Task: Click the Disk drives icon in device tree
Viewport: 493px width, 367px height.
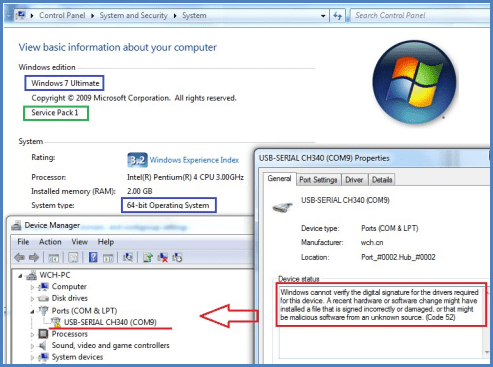Action: click(43, 298)
